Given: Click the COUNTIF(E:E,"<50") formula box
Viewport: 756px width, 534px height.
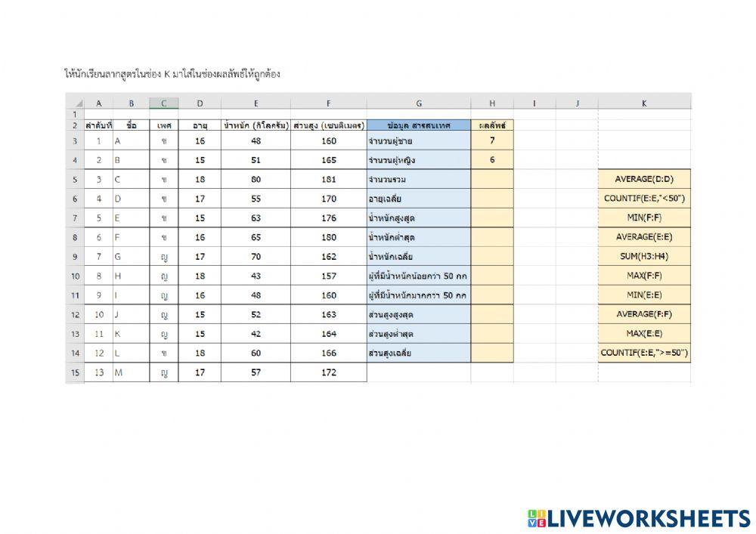Looking at the screenshot, I should (643, 199).
